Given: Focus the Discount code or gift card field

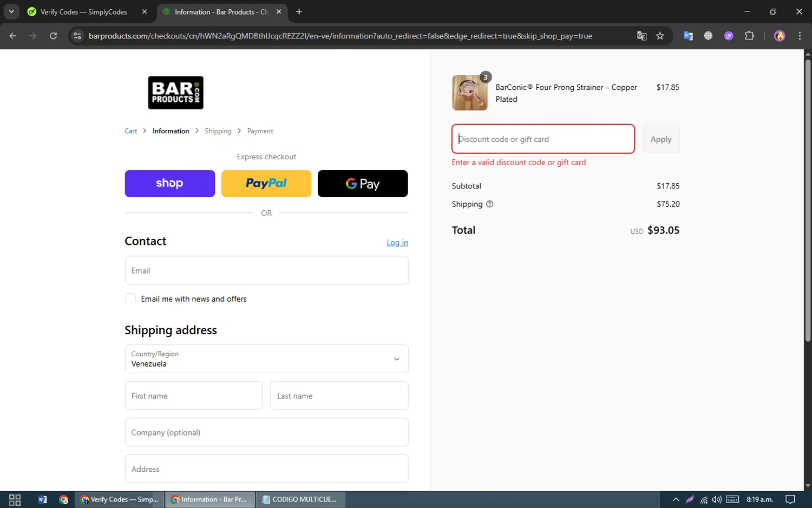Looking at the screenshot, I should point(543,139).
